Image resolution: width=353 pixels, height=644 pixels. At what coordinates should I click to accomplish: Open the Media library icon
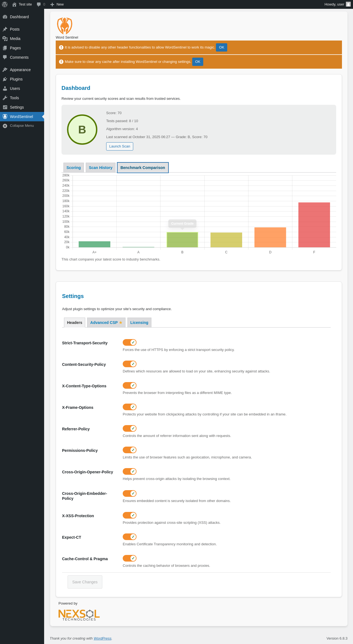click(x=5, y=39)
